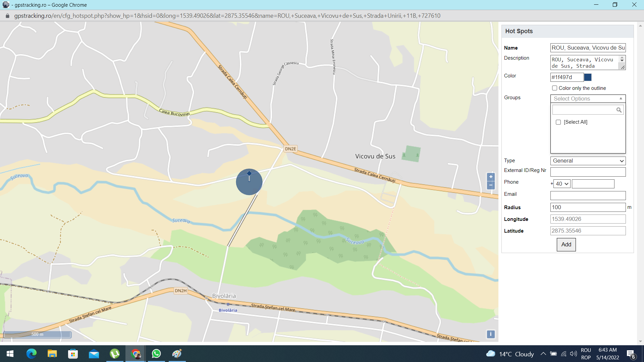Zoom in the map with plus button
This screenshot has width=644, height=362.
tap(491, 177)
